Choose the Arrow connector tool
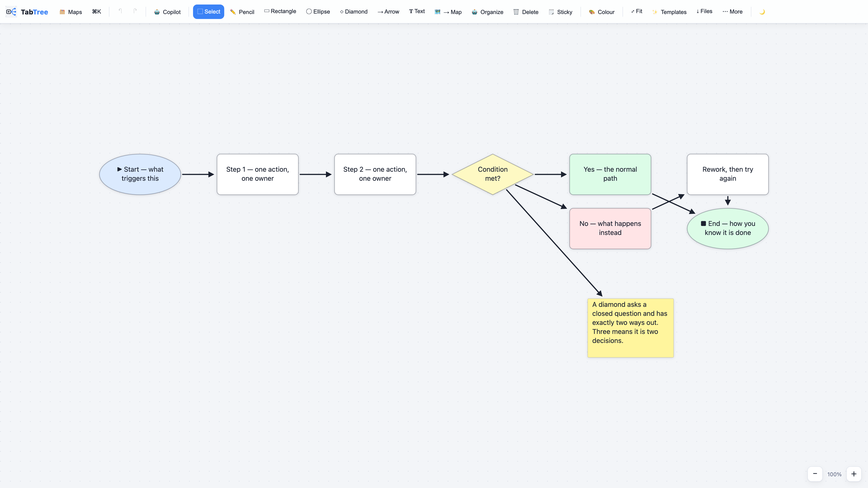Image resolution: width=868 pixels, height=488 pixels. pos(388,12)
